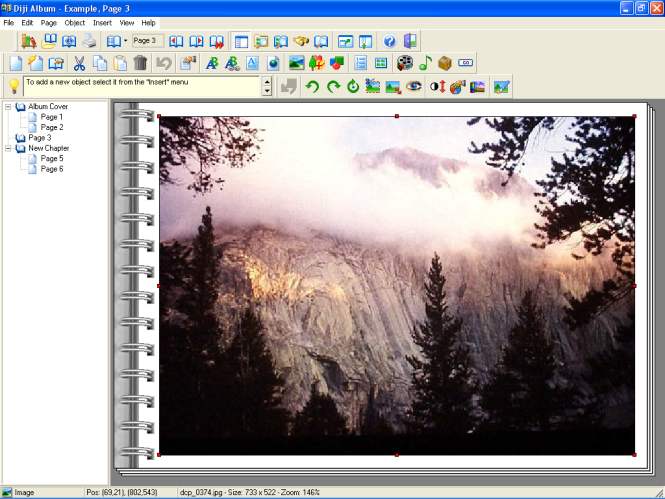The width and height of the screenshot is (665, 499).
Task: Select Page 5 in the tree
Action: [x=51, y=158]
